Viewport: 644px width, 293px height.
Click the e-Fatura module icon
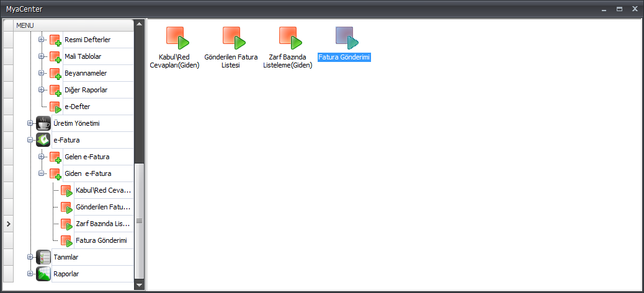43,140
